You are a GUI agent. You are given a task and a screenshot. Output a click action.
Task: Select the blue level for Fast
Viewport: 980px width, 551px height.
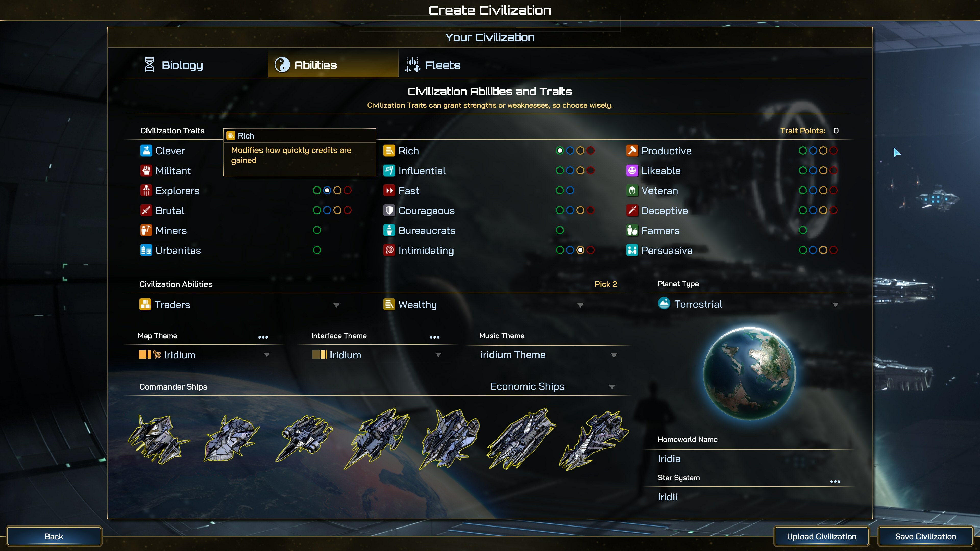pyautogui.click(x=570, y=190)
